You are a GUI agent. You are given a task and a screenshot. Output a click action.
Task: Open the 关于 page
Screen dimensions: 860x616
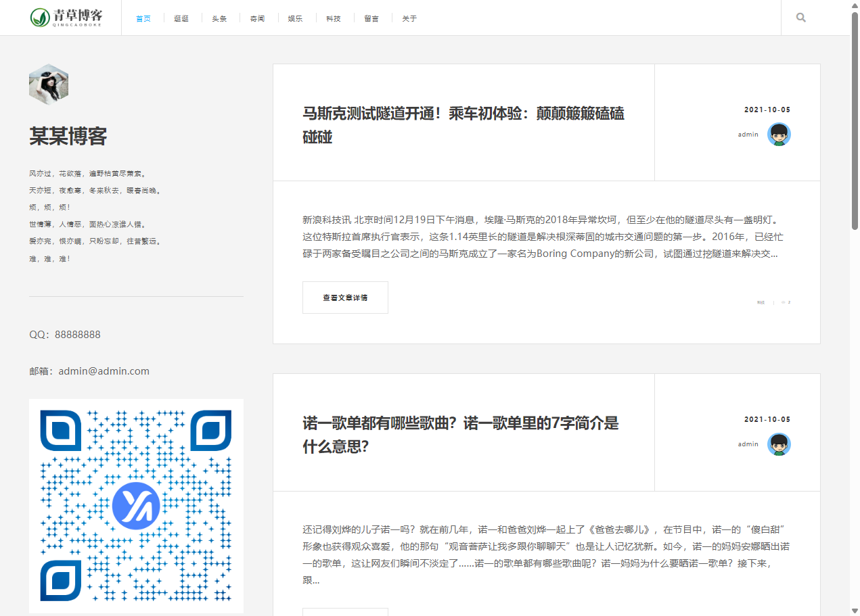click(x=409, y=18)
